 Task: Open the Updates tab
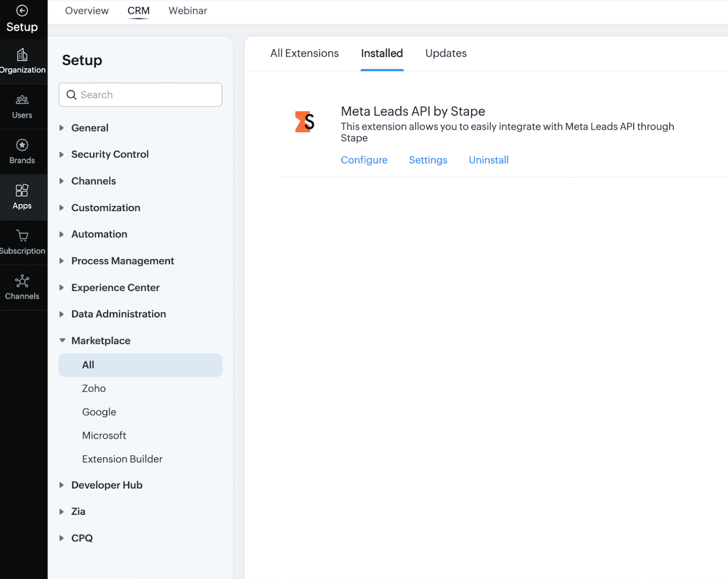(446, 53)
